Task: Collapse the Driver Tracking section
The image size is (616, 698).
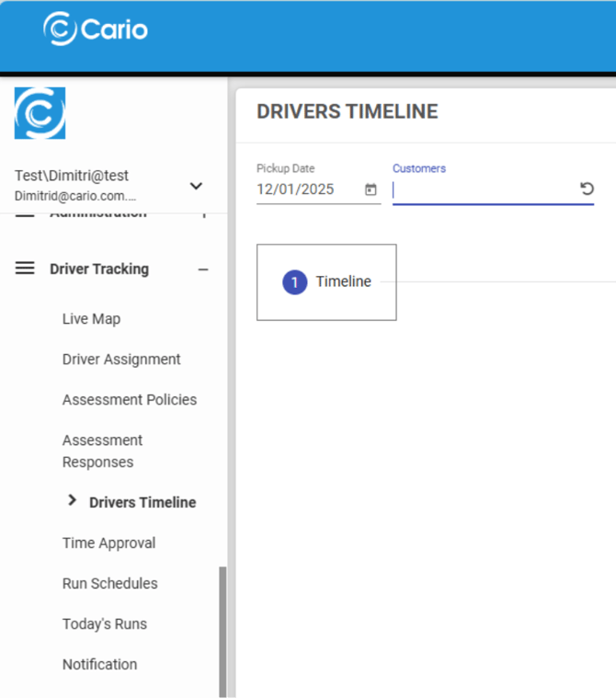Action: point(203,269)
